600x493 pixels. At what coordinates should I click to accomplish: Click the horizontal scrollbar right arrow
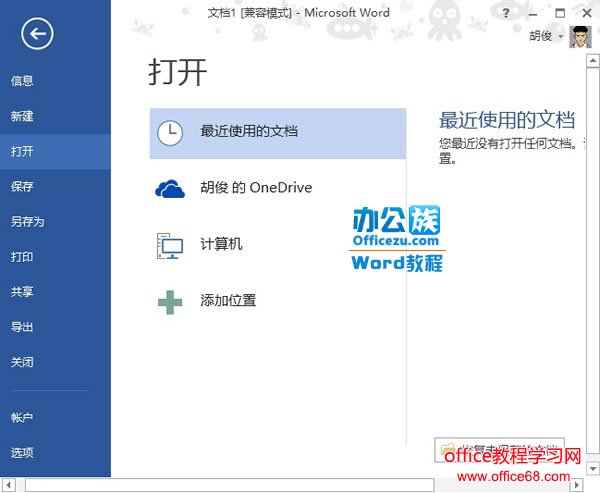(577, 485)
